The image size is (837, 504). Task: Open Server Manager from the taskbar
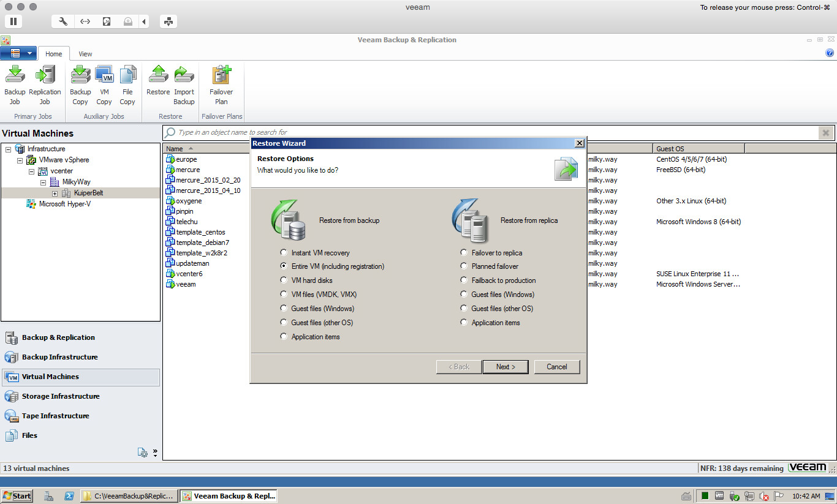49,496
